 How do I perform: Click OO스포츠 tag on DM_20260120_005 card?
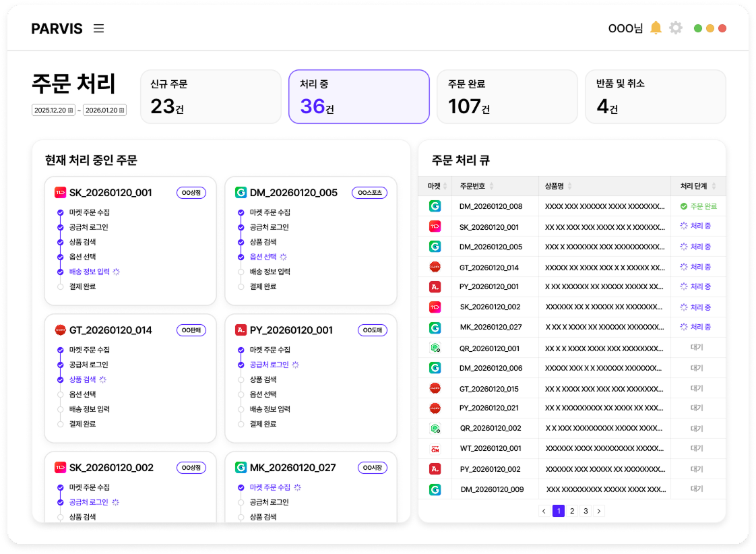click(x=369, y=192)
